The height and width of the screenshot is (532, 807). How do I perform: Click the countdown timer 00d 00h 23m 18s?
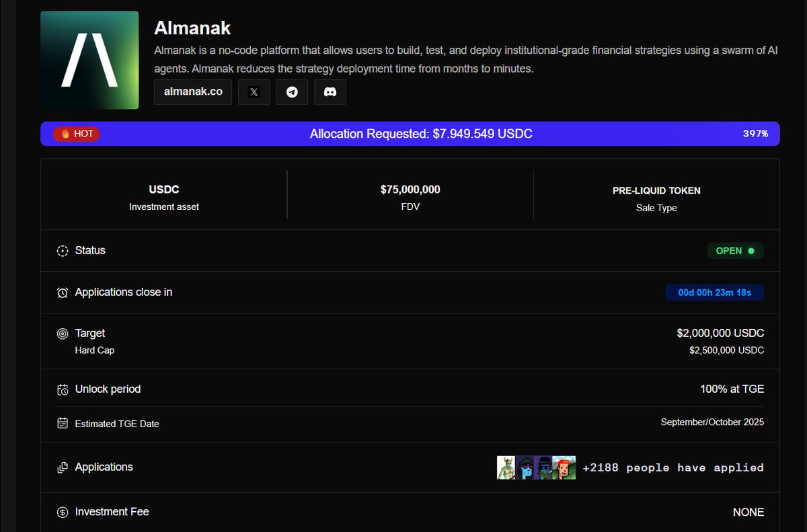tap(715, 293)
